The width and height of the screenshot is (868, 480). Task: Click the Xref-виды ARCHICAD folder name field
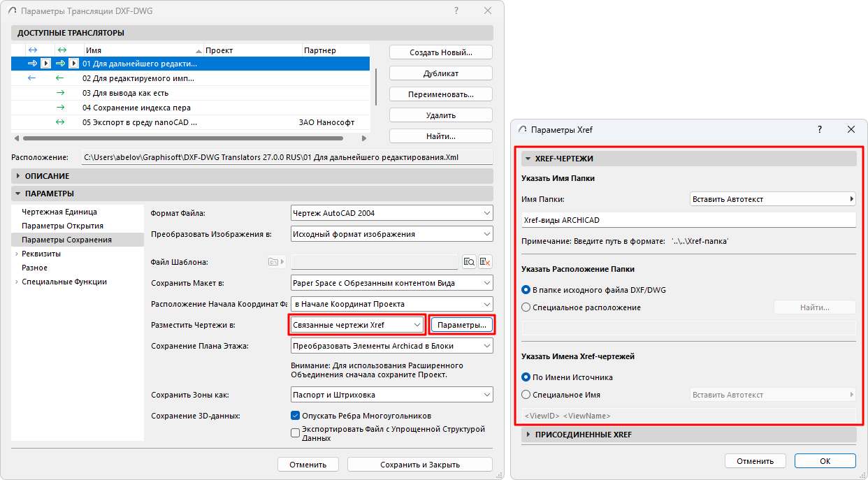pos(689,219)
